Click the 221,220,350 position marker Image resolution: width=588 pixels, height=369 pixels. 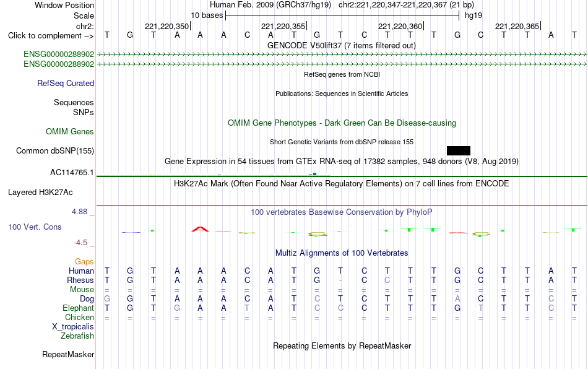coord(167,26)
